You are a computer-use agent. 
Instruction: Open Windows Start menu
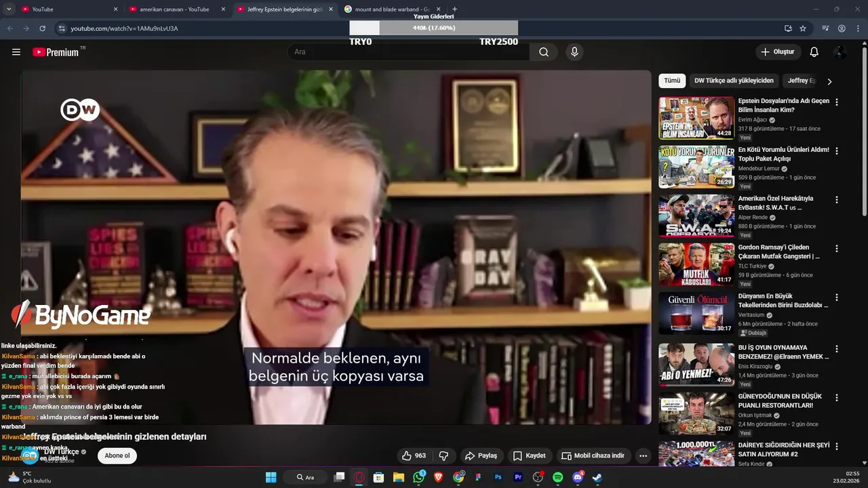pyautogui.click(x=271, y=477)
